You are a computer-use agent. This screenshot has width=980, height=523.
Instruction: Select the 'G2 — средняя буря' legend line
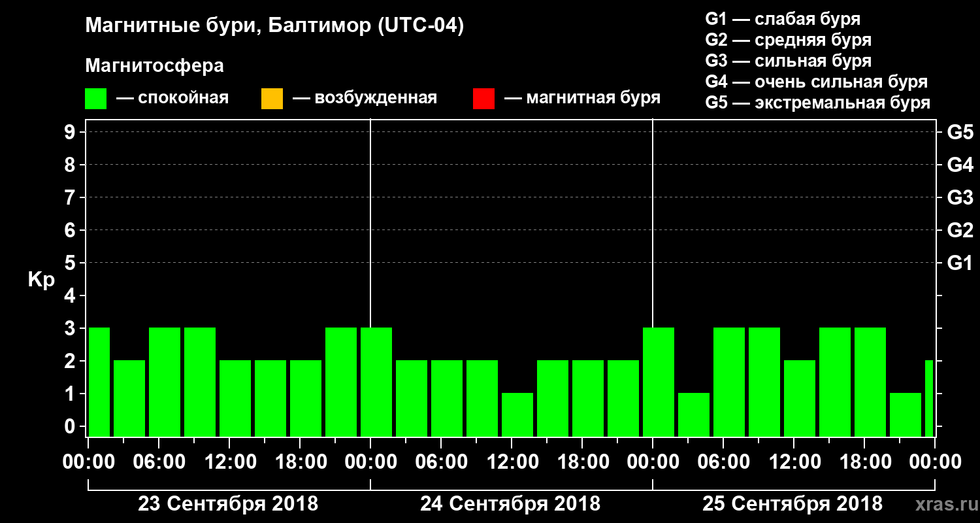tap(789, 40)
